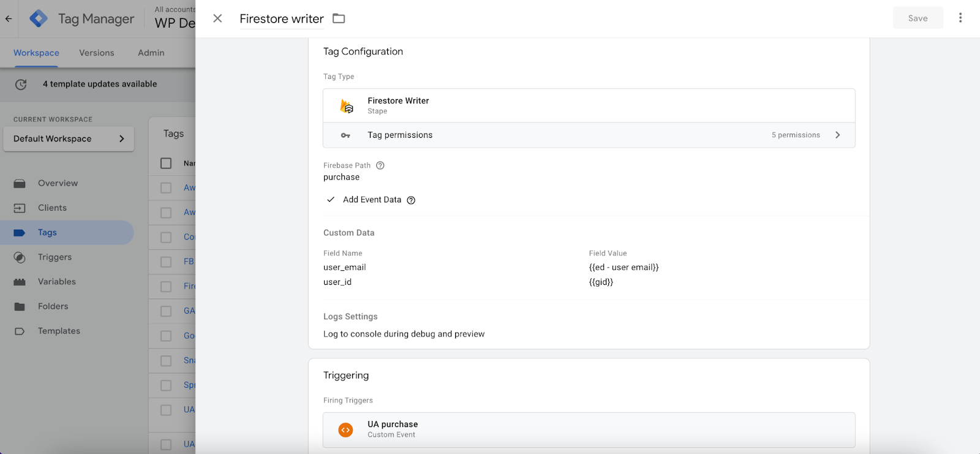980x454 pixels.
Task: Click the {{gid}} field value
Action: click(601, 282)
